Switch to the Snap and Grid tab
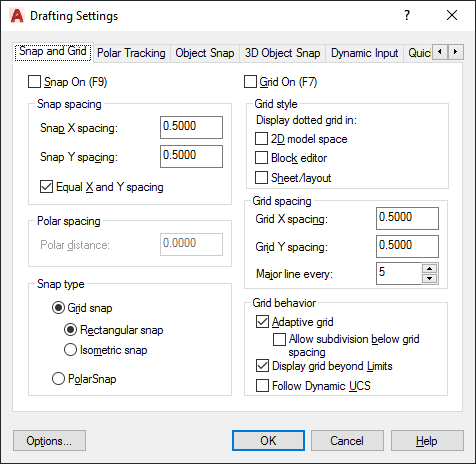Viewport: 476px width, 464px height. tap(53, 51)
